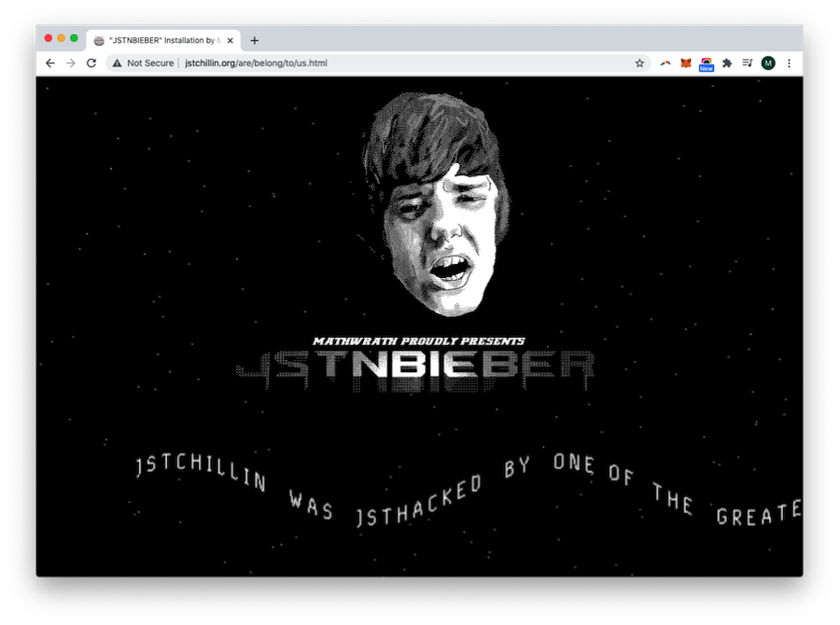
Task: Reload the page with the refresh icon
Action: tap(91, 63)
